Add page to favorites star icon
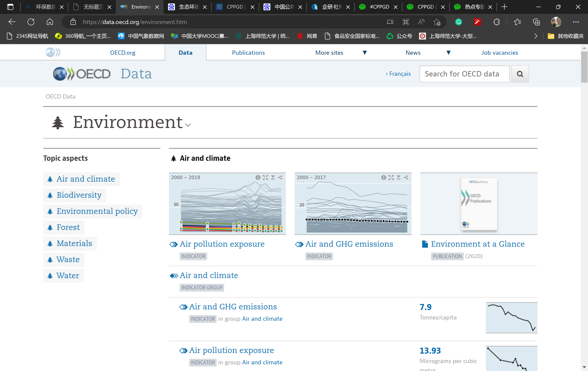588x371 pixels. pos(437,22)
